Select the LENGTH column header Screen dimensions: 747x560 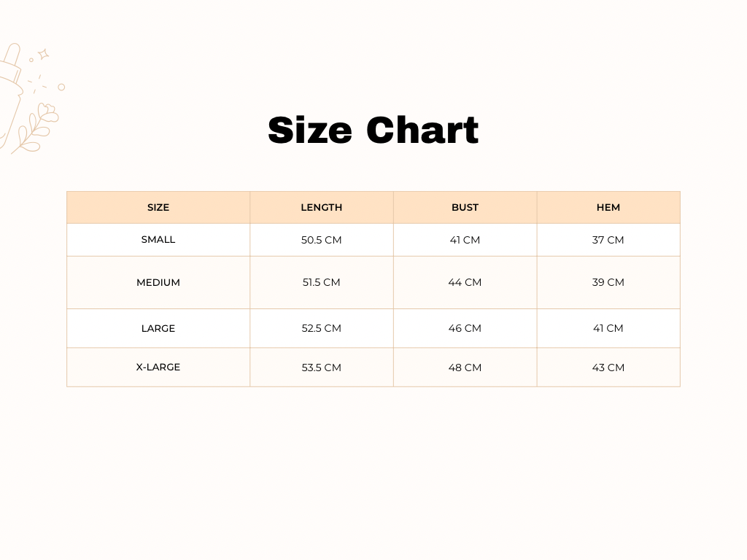(322, 207)
